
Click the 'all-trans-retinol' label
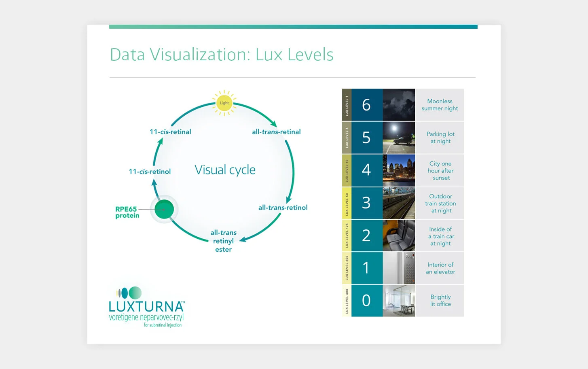coord(283,208)
